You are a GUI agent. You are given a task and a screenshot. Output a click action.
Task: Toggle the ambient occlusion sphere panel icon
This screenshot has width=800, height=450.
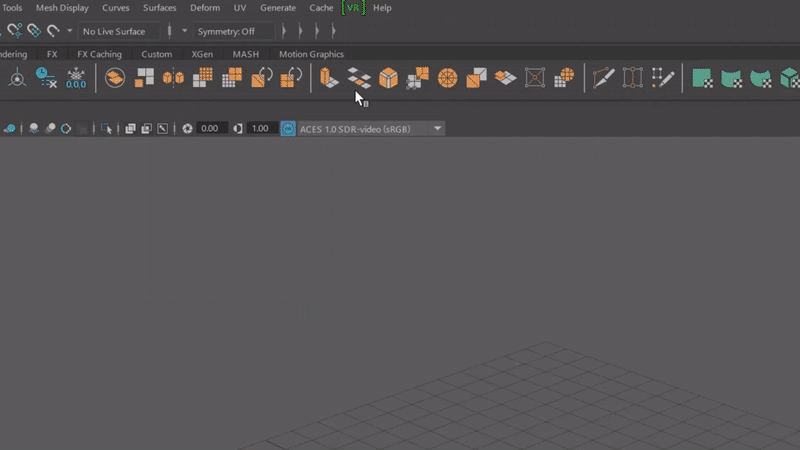tap(50, 129)
